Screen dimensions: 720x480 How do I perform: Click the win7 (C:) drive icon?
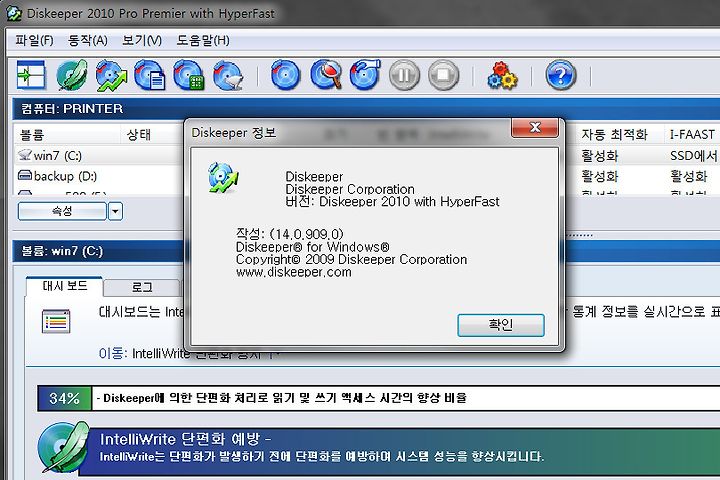(x=24, y=155)
